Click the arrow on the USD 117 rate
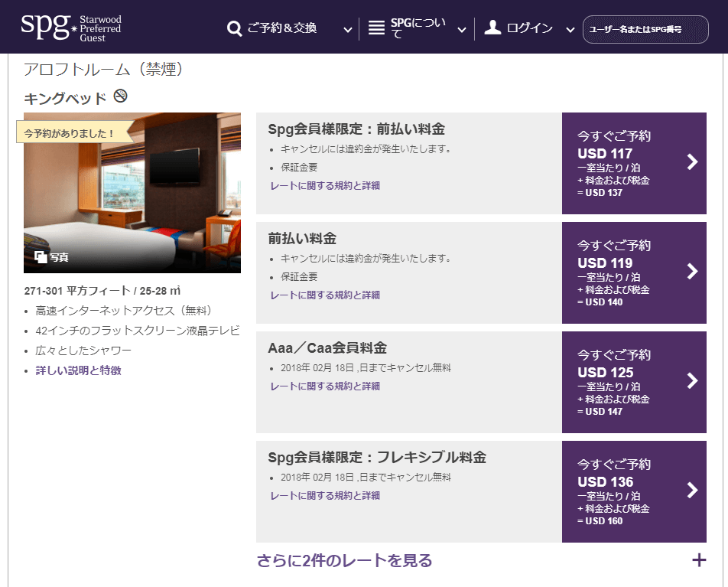 [692, 162]
